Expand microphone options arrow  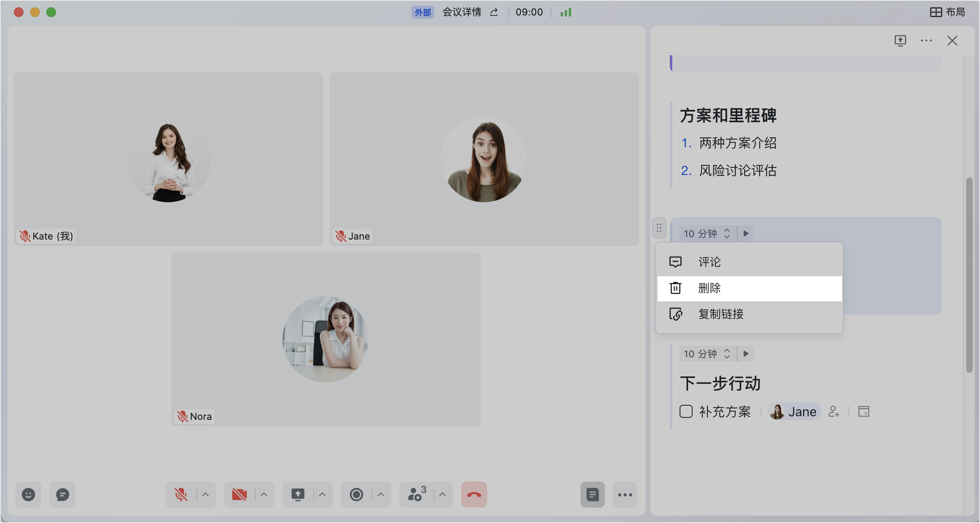point(205,495)
